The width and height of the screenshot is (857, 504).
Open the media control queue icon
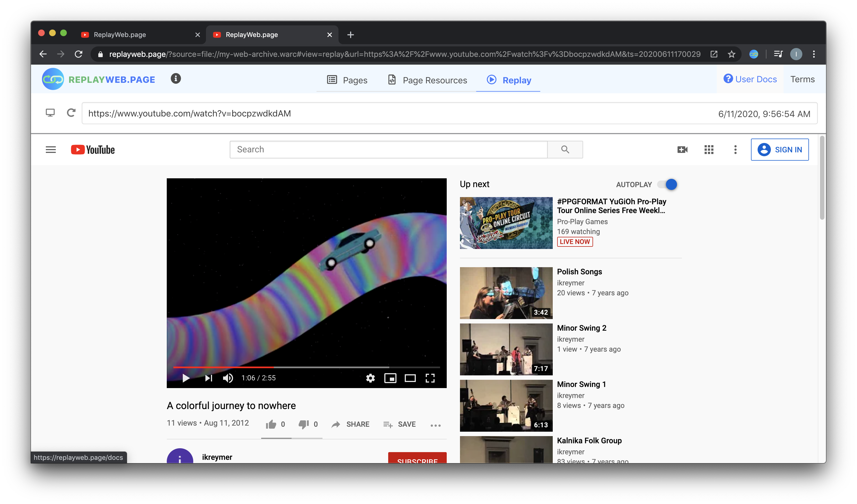click(x=778, y=54)
